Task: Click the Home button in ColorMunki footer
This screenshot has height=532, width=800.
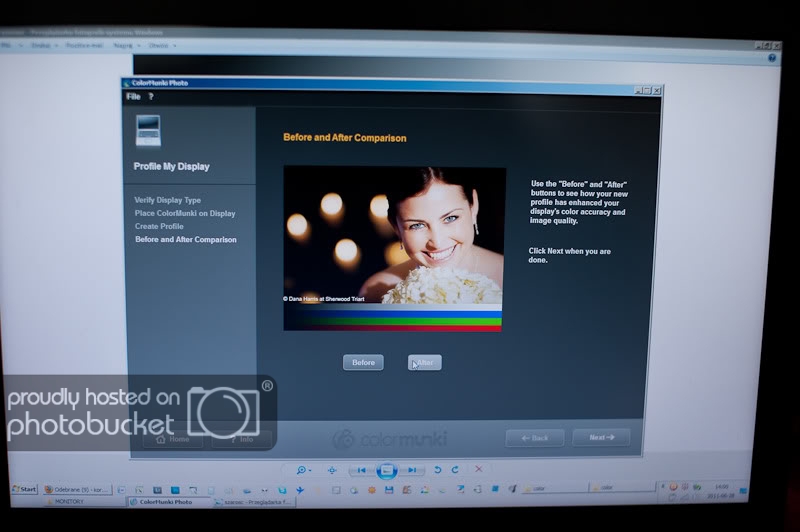Action: (172, 439)
